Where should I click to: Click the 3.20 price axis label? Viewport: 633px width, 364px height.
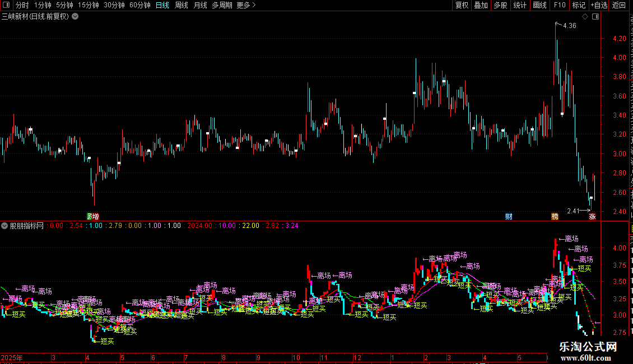pos(620,134)
